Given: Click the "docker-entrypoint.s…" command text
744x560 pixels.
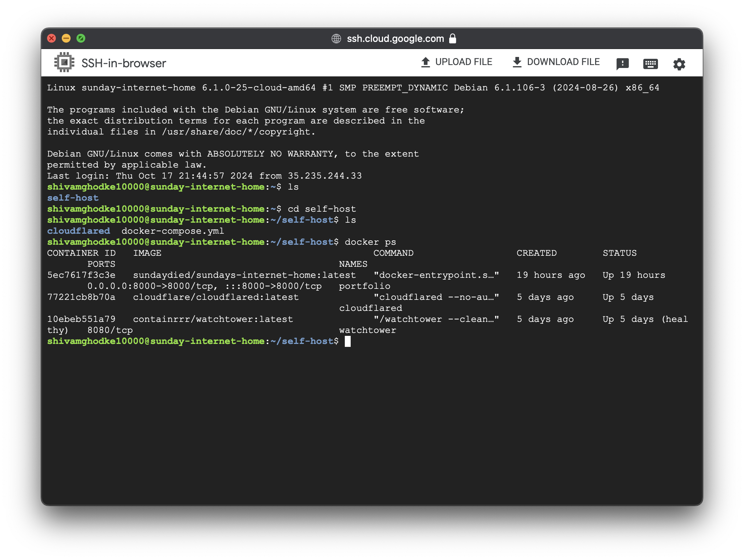Looking at the screenshot, I should (436, 275).
